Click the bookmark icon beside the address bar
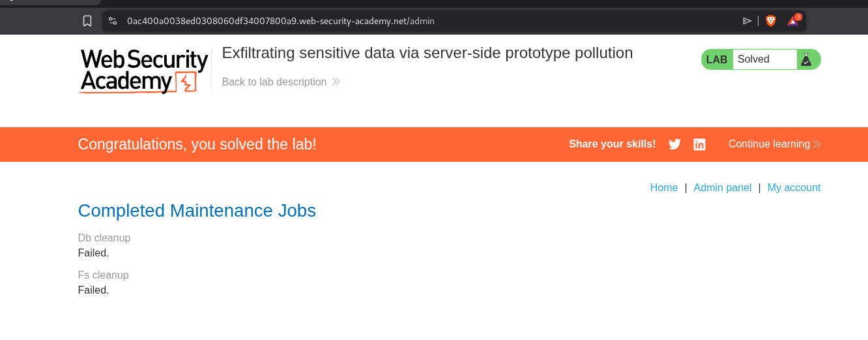Viewport: 868px width, 340px height. click(x=87, y=21)
